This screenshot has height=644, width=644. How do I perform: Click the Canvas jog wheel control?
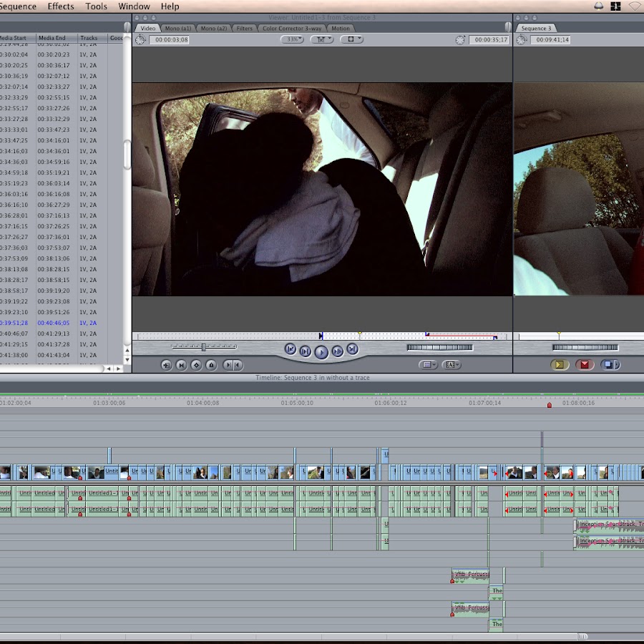585,348
